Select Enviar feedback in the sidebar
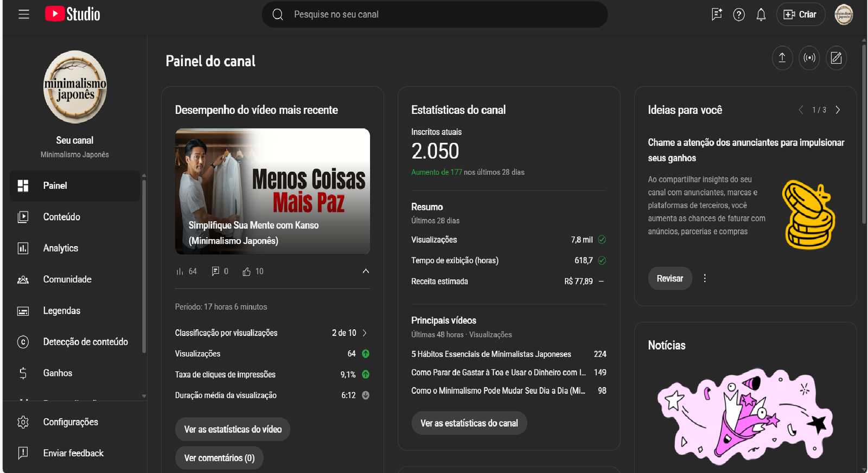 [75, 453]
